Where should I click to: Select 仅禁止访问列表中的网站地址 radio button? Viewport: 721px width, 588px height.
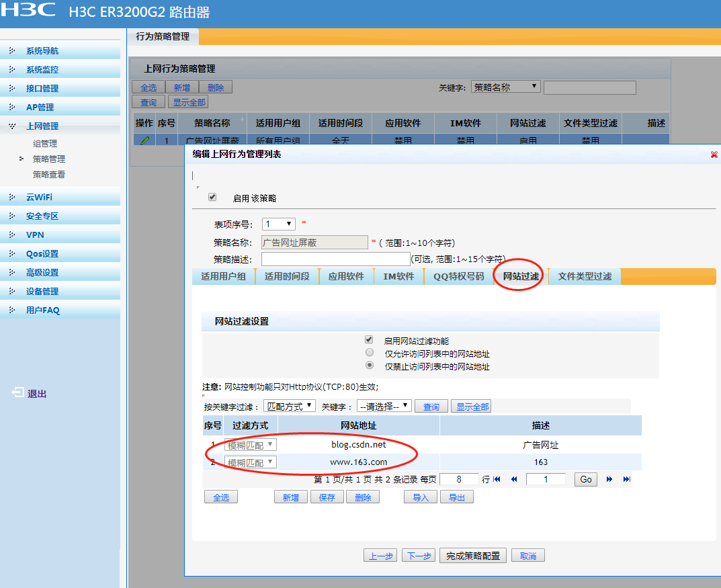pos(370,366)
